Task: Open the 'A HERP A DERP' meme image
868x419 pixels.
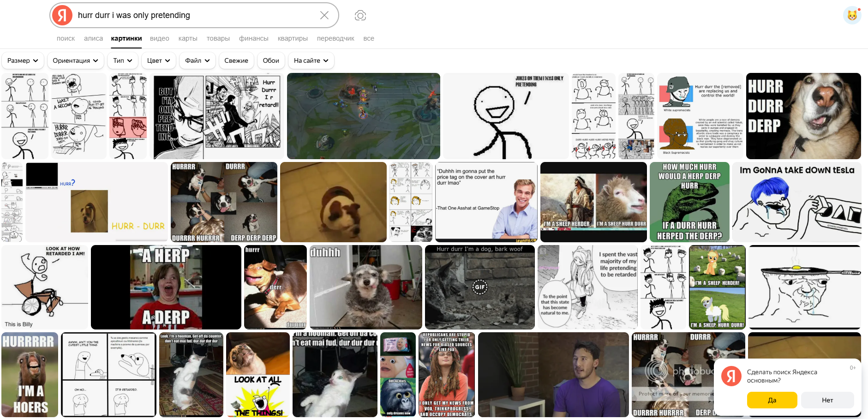Action: [166, 287]
